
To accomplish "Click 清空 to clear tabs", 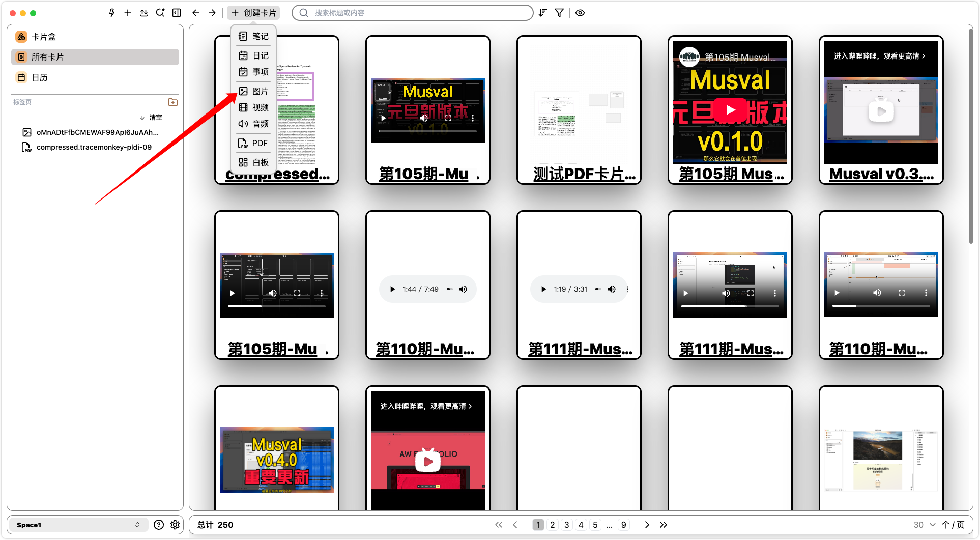I will 151,117.
